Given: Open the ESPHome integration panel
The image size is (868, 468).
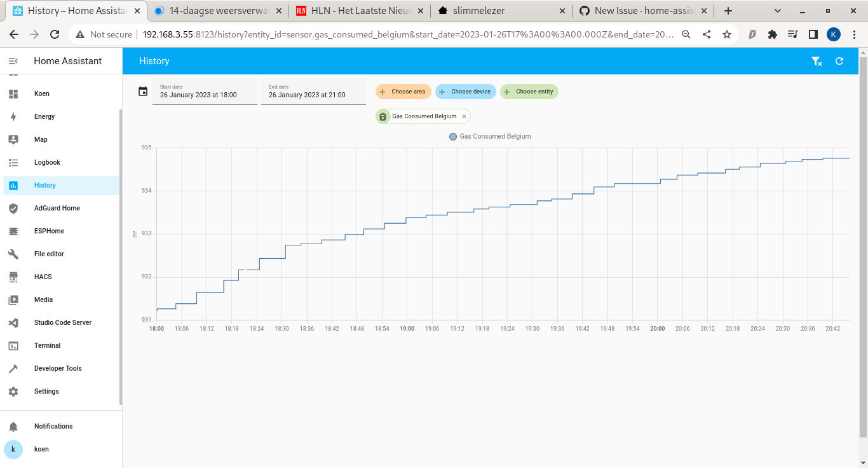Looking at the screenshot, I should (48, 231).
